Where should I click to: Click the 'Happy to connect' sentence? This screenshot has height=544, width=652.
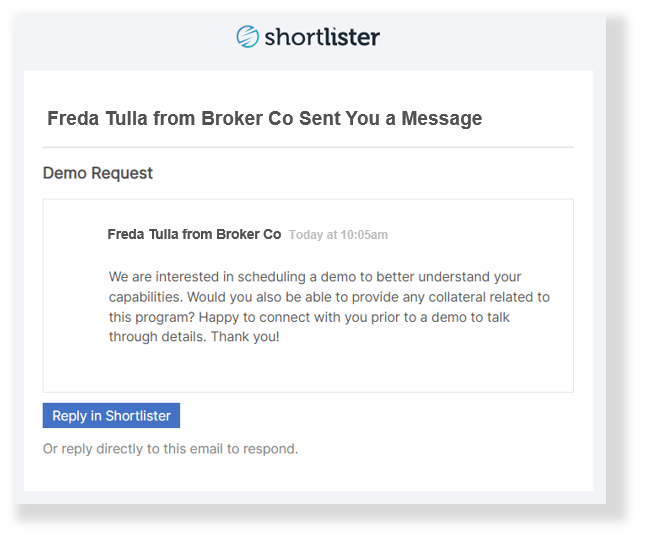pos(354,317)
